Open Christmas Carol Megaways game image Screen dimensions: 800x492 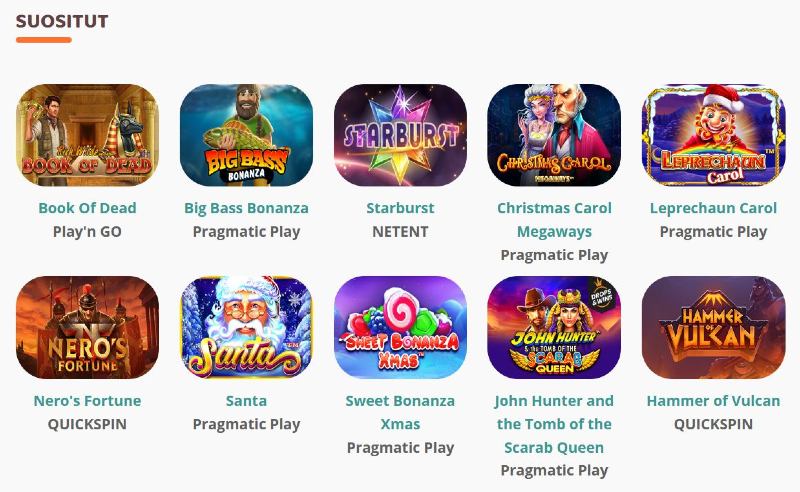pos(554,135)
